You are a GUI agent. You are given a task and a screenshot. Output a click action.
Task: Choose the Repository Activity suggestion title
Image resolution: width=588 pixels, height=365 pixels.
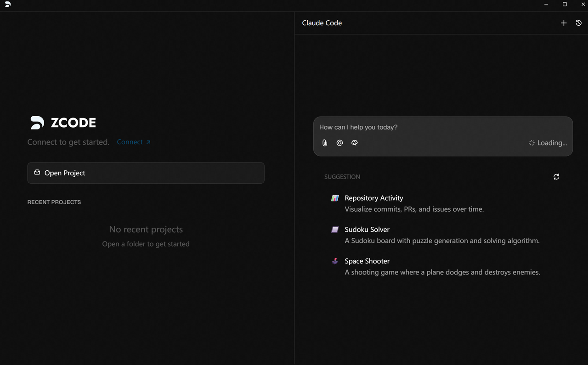pos(373,198)
